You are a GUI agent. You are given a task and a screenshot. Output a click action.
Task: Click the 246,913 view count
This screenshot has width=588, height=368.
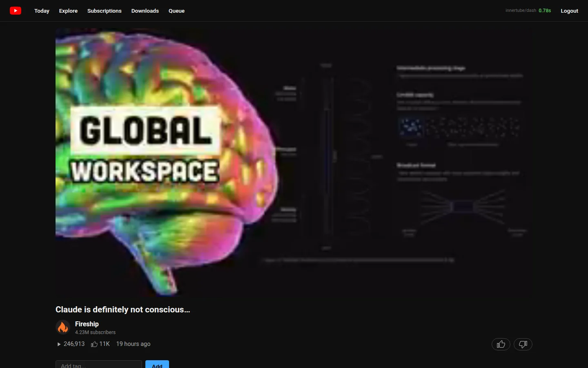coord(71,344)
